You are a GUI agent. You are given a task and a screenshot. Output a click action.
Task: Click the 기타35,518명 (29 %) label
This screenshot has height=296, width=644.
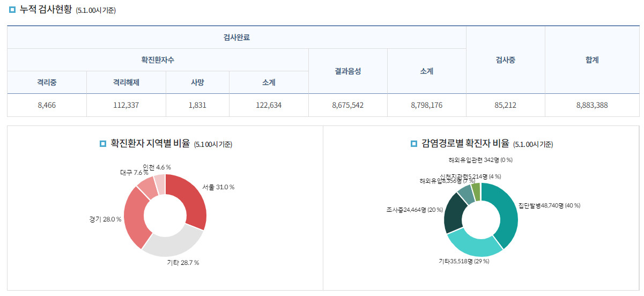(464, 262)
